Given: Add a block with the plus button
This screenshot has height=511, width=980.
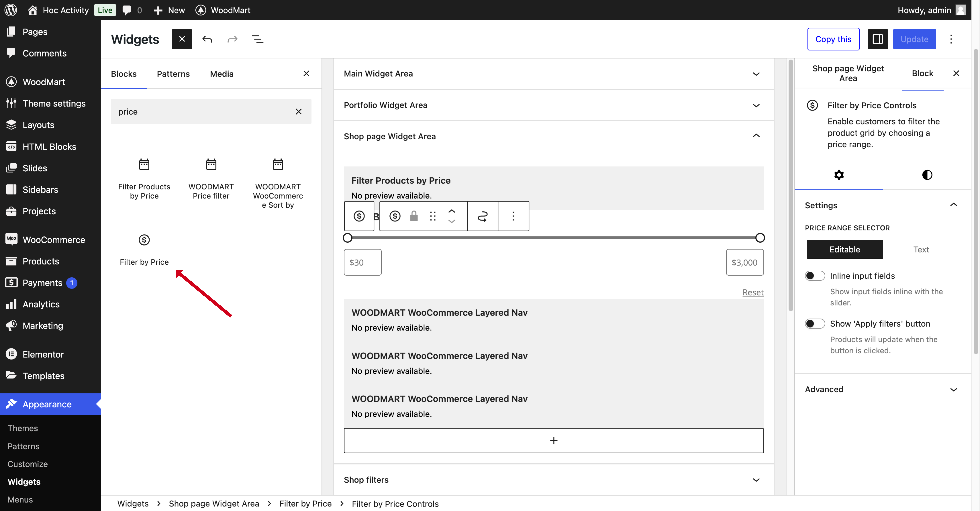Looking at the screenshot, I should 554,440.
